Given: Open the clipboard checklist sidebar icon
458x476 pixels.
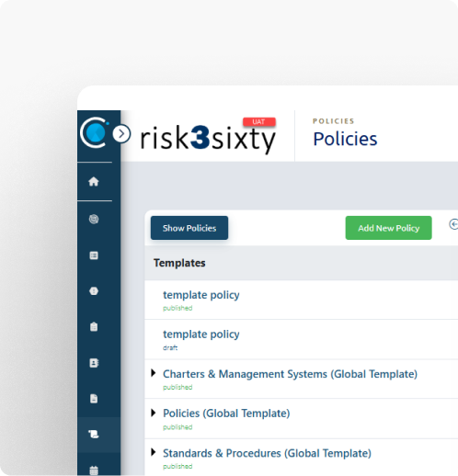Looking at the screenshot, I should 94,327.
